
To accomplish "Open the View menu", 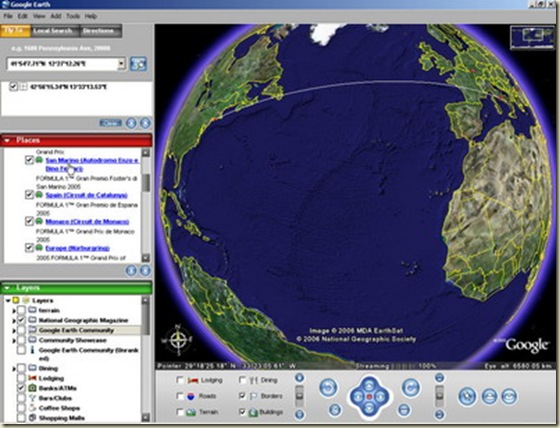I will pyautogui.click(x=39, y=16).
